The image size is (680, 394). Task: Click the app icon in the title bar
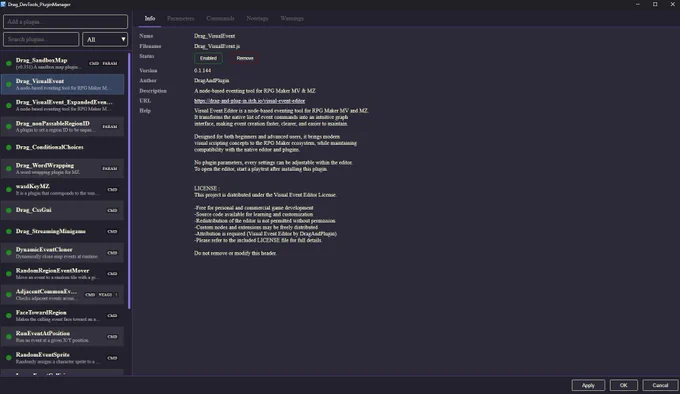point(3,4)
